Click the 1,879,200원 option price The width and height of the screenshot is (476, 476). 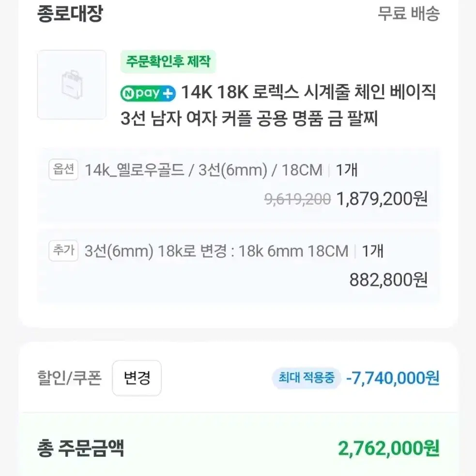tap(382, 199)
